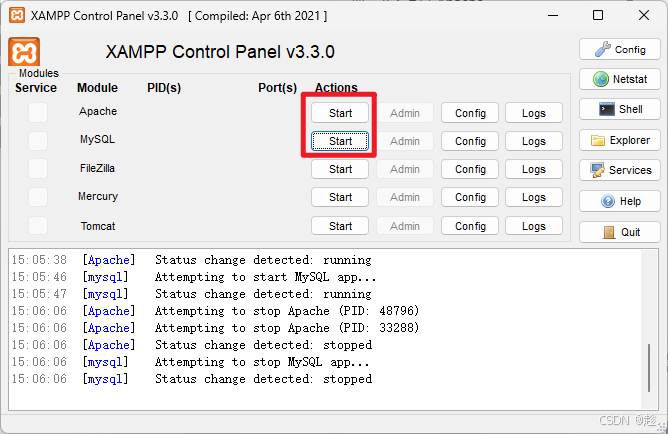Open FileZilla Config menu
This screenshot has height=434, width=668.
[470, 169]
